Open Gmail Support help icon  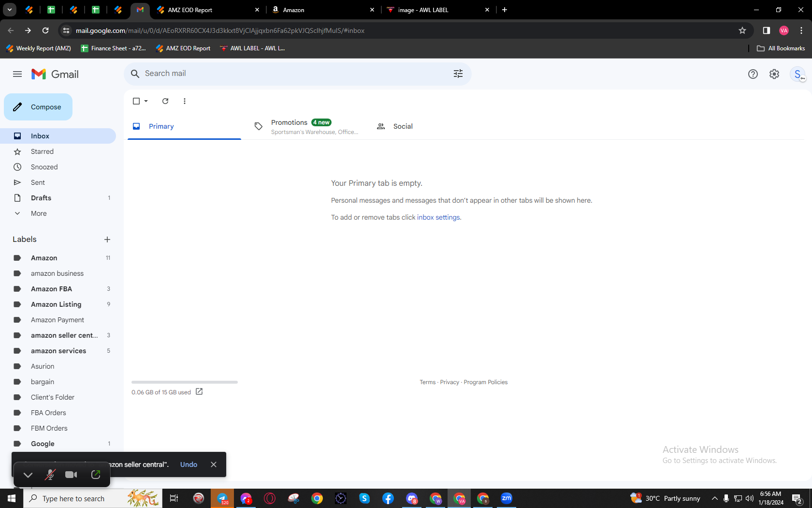[753, 74]
